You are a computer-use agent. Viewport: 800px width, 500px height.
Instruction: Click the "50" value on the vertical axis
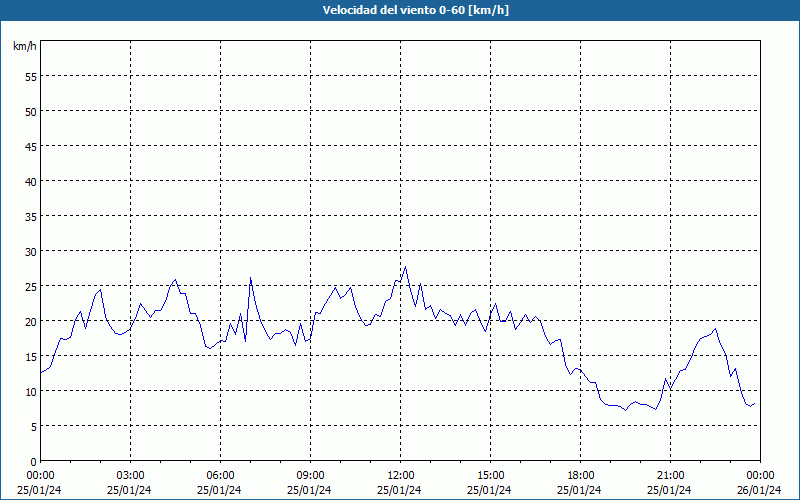pyautogui.click(x=31, y=112)
